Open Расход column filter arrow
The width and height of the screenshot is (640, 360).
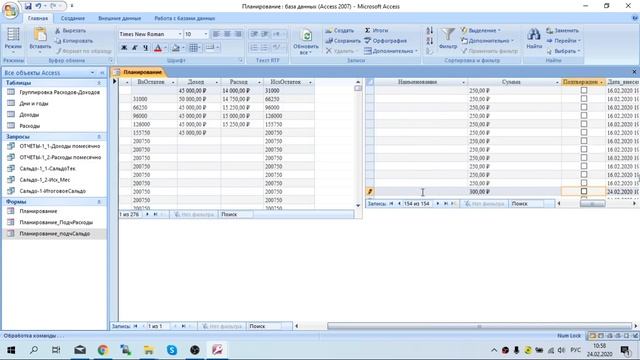pyautogui.click(x=259, y=82)
